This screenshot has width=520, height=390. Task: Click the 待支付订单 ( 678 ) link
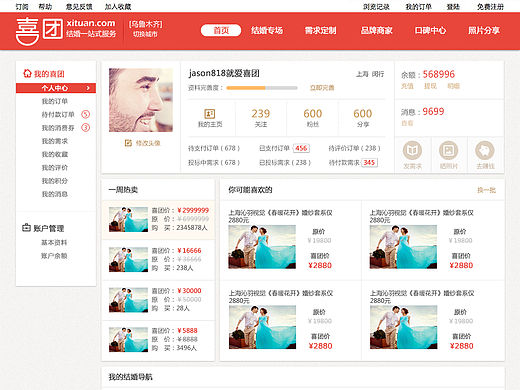214,148
